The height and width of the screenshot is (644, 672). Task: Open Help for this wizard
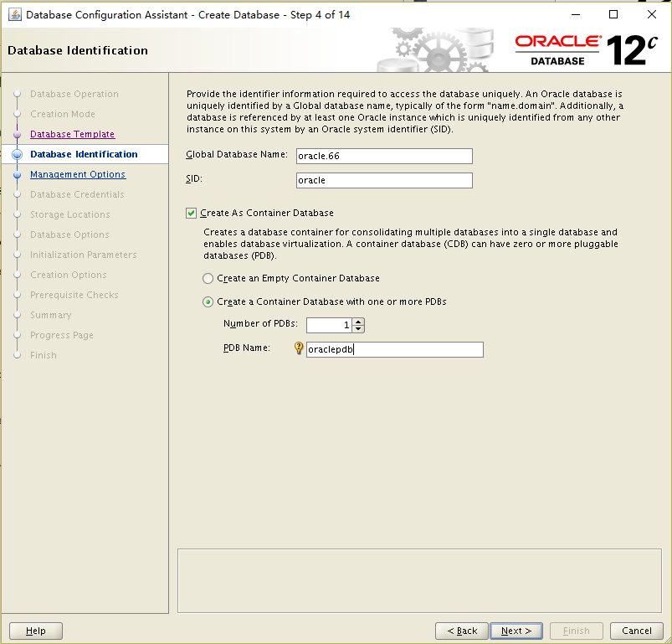pyautogui.click(x=36, y=631)
